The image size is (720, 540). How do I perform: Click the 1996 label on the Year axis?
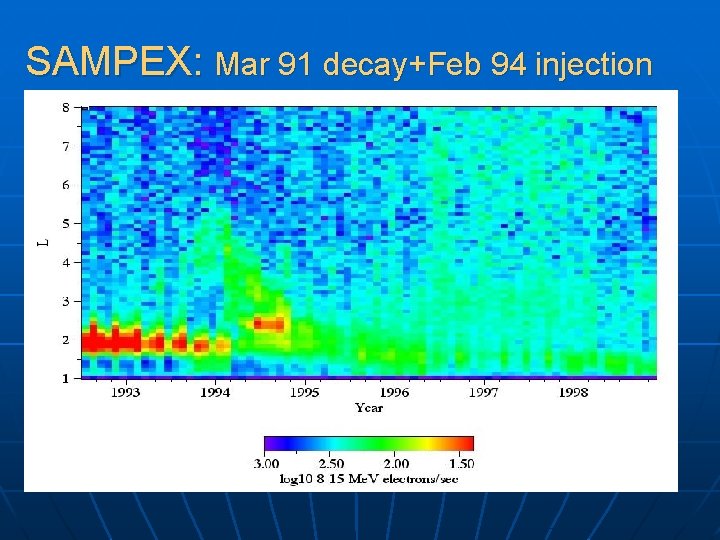(x=394, y=393)
